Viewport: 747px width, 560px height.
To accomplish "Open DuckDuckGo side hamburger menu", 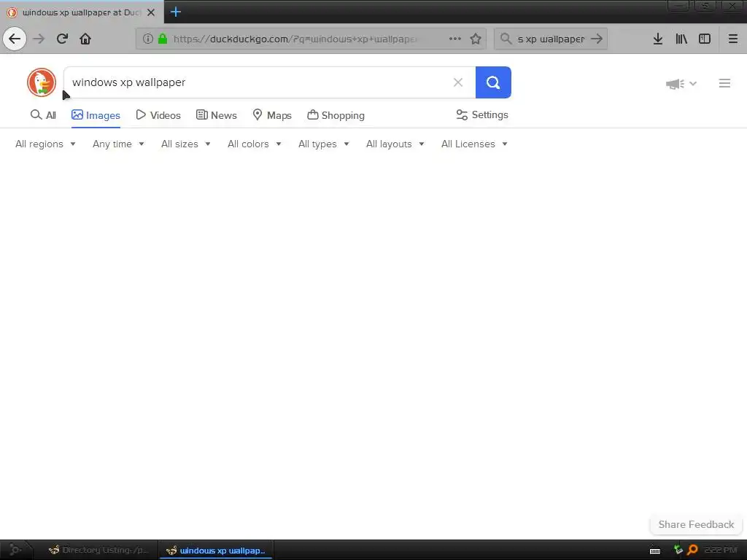I will pyautogui.click(x=724, y=83).
